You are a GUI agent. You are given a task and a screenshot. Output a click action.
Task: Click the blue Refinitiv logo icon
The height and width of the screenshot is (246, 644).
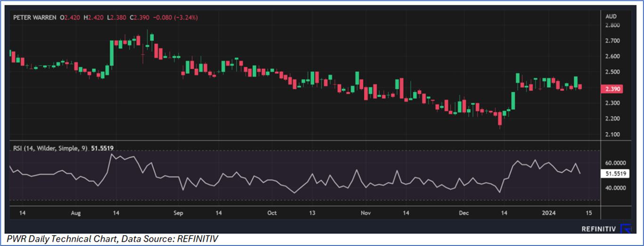pos(626,229)
